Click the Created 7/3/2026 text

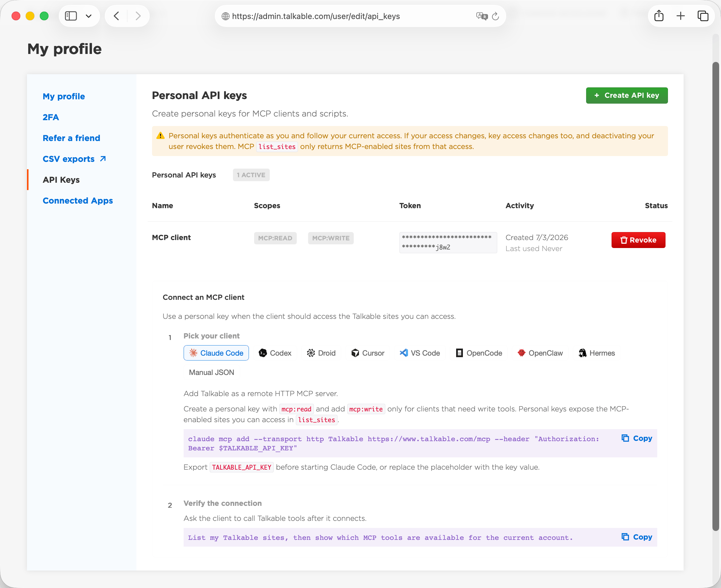click(x=536, y=237)
